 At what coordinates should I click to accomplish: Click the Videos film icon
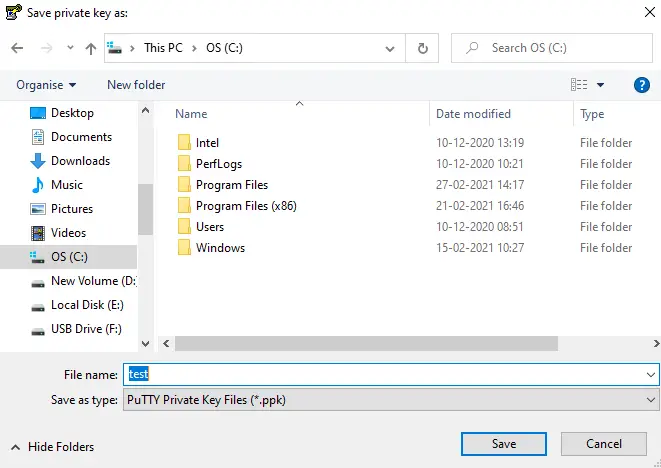pyautogui.click(x=38, y=233)
